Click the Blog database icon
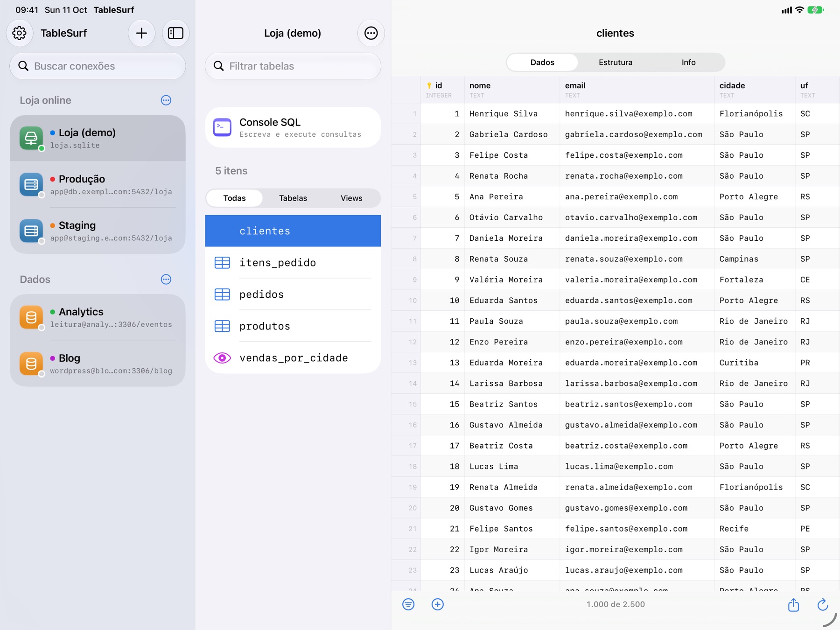Image resolution: width=840 pixels, height=630 pixels. tap(31, 364)
